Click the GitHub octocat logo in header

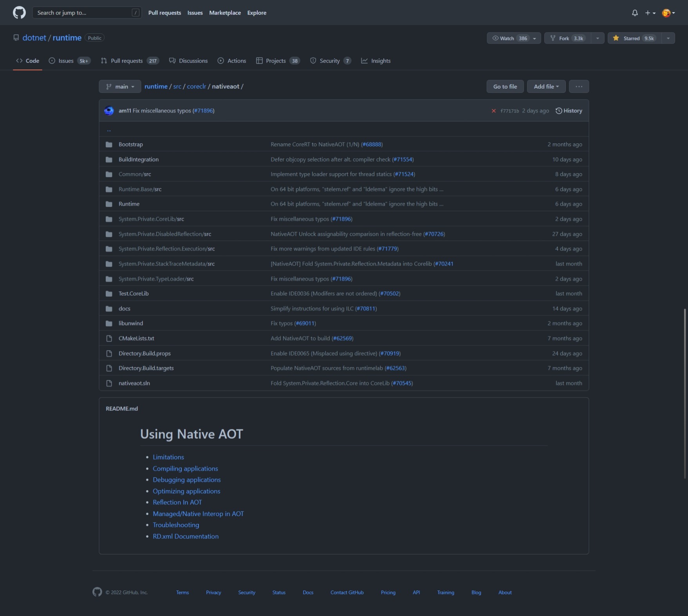(19, 13)
